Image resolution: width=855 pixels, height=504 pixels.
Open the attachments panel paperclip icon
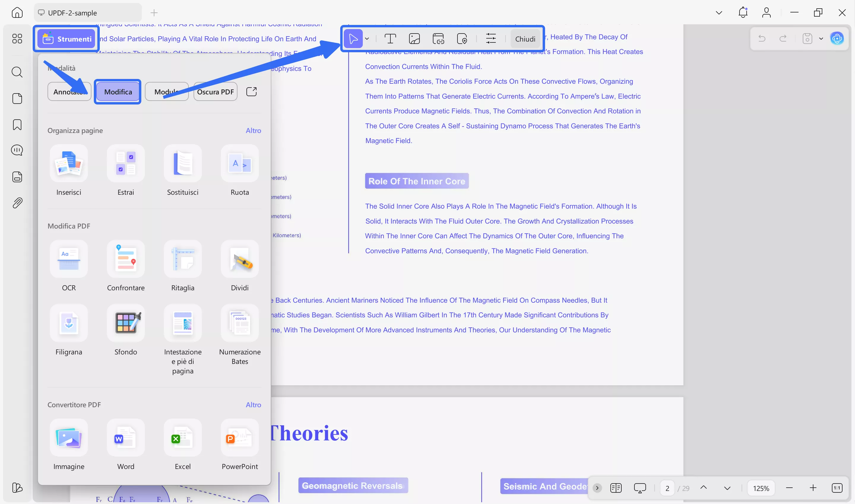tap(17, 203)
